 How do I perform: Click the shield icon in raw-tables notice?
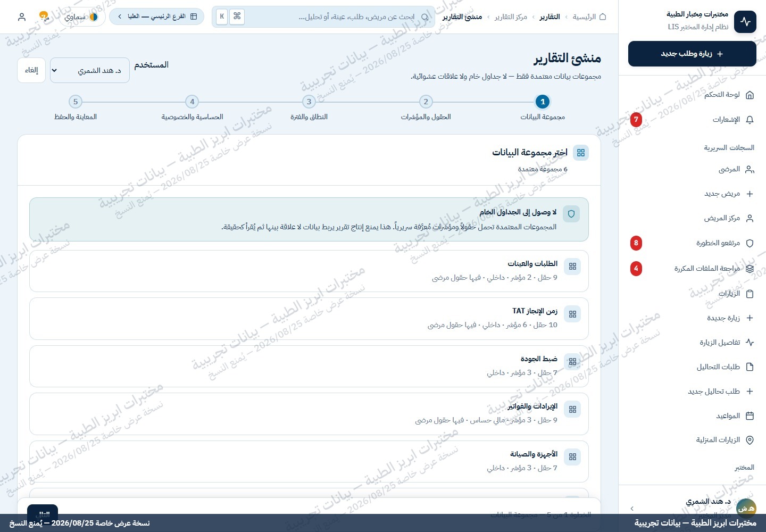tap(571, 214)
